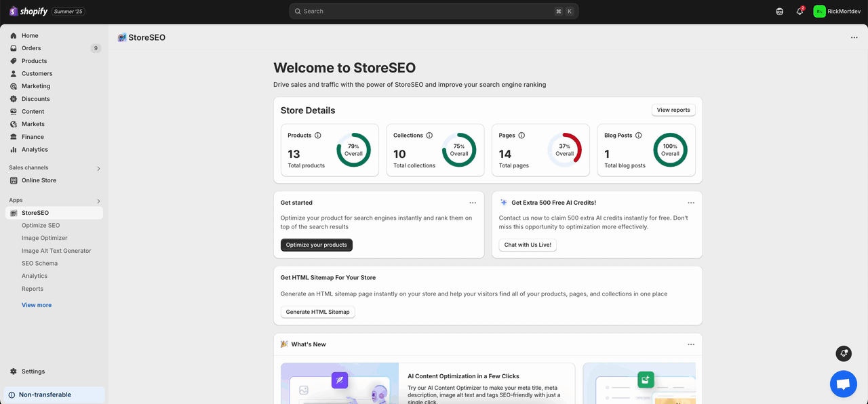The width and height of the screenshot is (868, 404).
Task: Click the '13 Total products' count
Action: 306,159
